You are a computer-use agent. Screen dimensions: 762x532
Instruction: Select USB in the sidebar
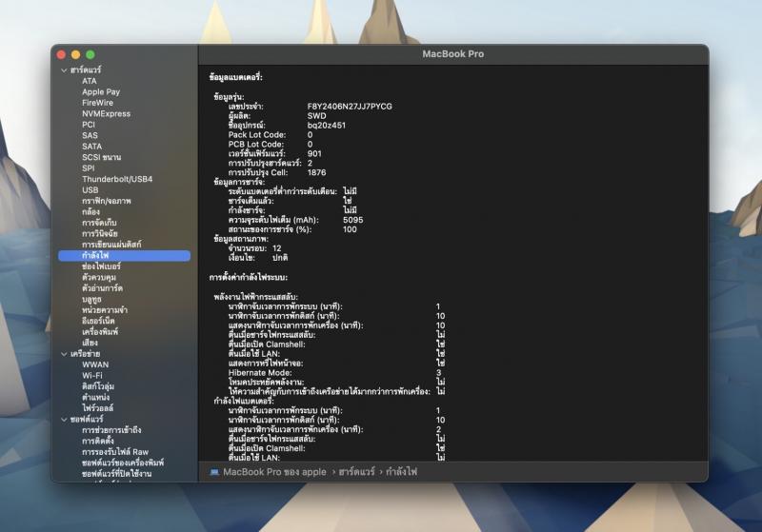point(90,190)
